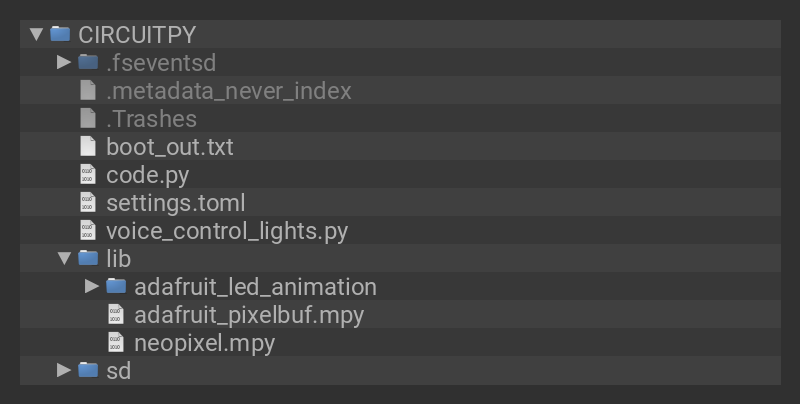Click the CIRCUITPY drive folder icon

coord(60,34)
